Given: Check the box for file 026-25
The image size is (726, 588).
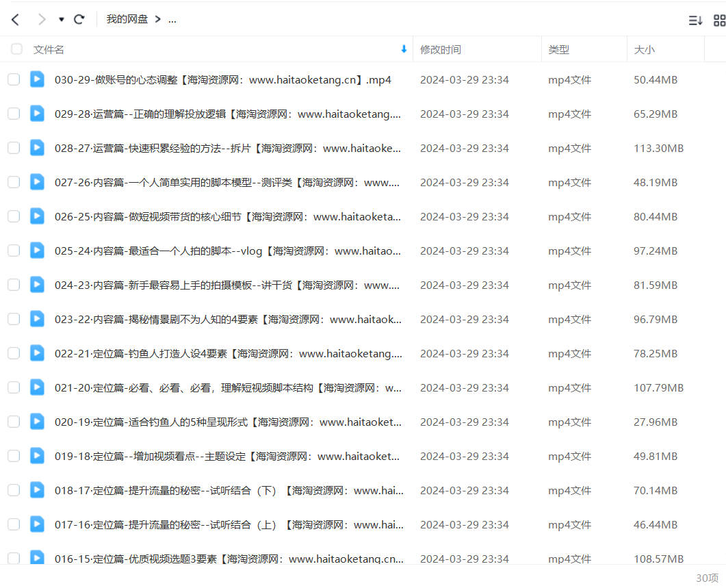Looking at the screenshot, I should click(x=14, y=216).
